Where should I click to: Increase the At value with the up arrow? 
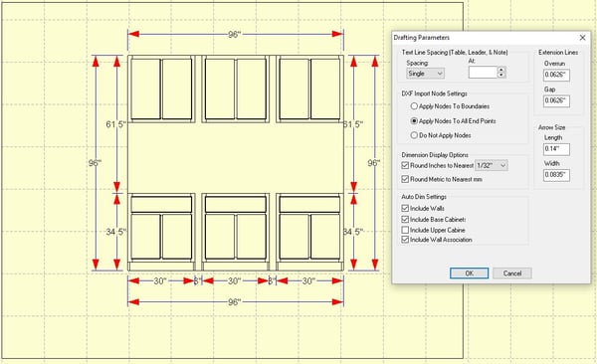(501, 70)
